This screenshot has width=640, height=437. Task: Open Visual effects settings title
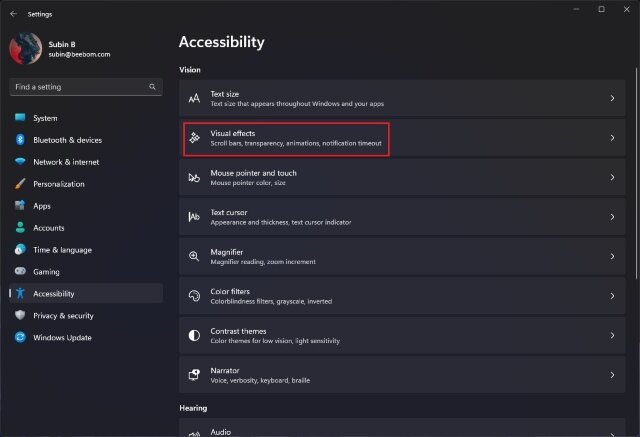coord(233,133)
